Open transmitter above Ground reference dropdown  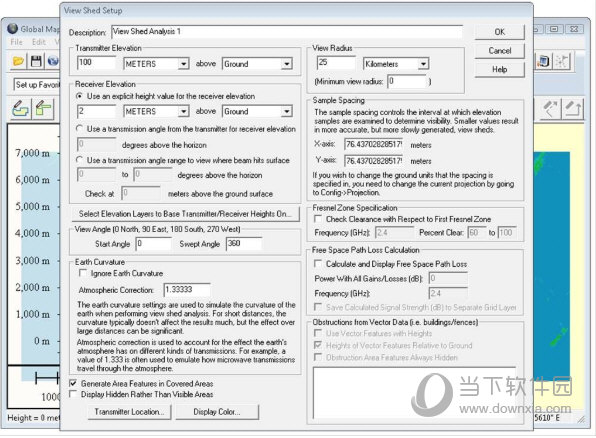coord(287,63)
